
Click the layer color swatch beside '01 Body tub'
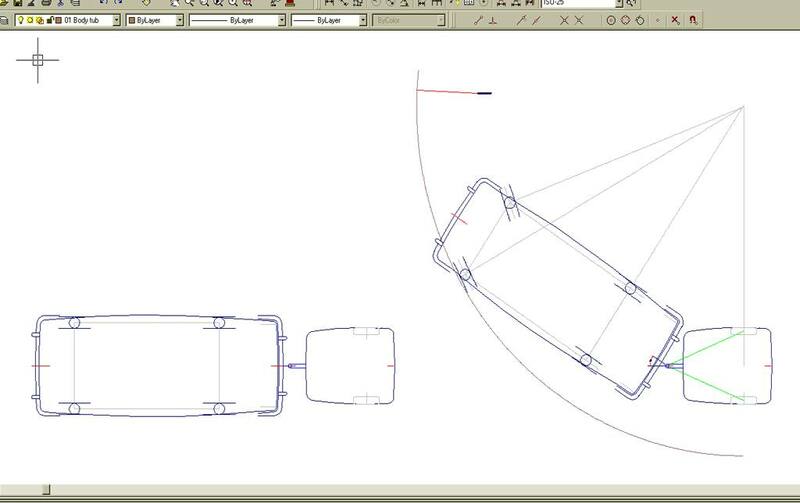tap(57, 19)
